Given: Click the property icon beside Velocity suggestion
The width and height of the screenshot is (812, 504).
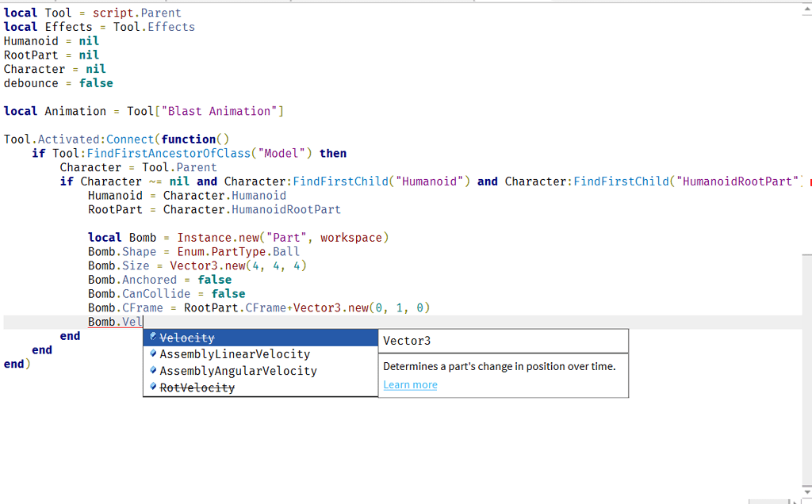Looking at the screenshot, I should pos(153,338).
